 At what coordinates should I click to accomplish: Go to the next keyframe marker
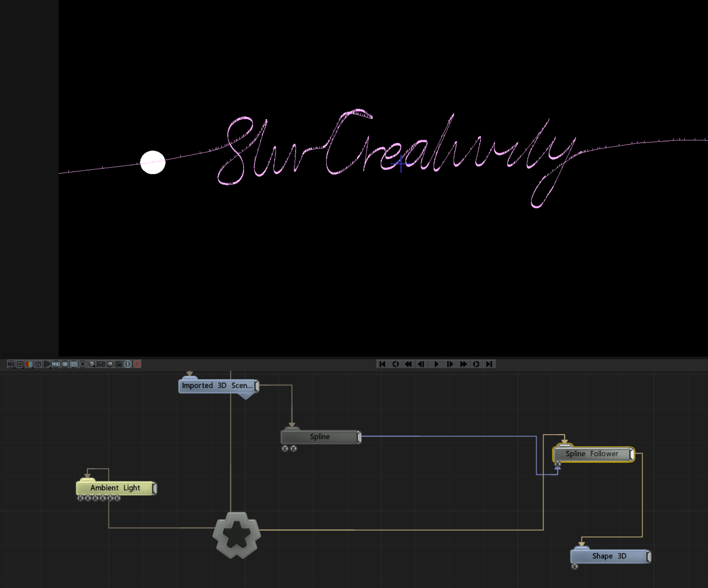click(476, 364)
